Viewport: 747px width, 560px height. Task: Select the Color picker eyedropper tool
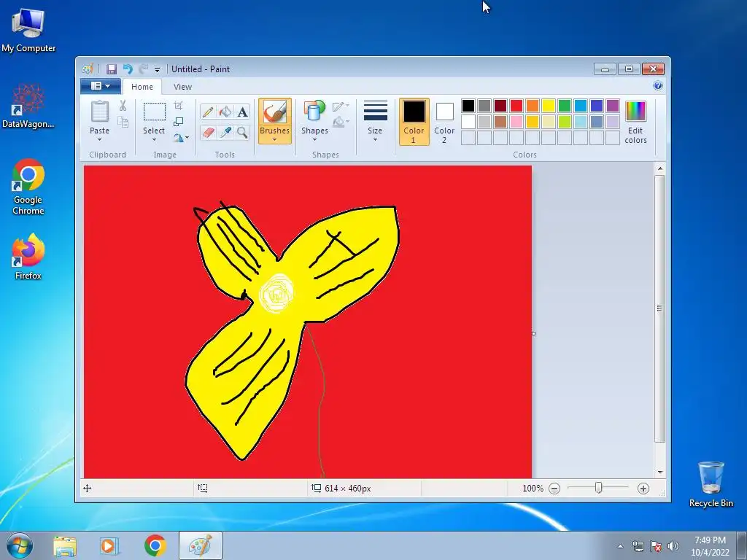click(225, 132)
